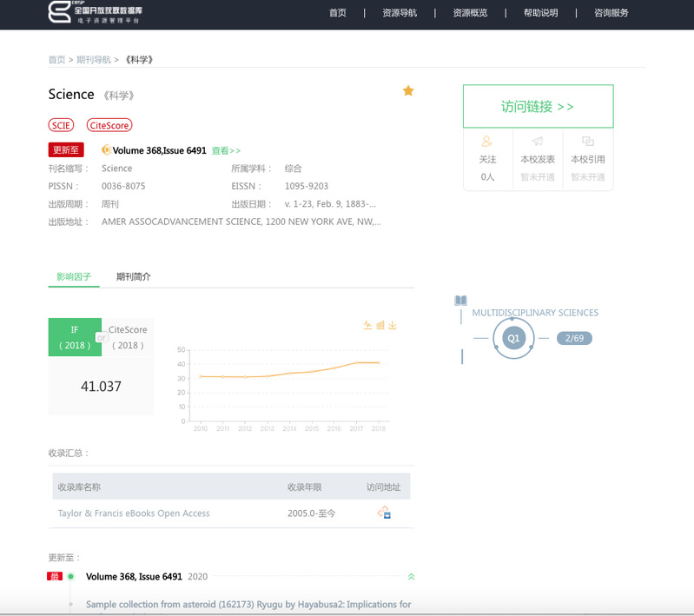Click the 访问链接 >> button
The image size is (694, 616).
pos(538,106)
